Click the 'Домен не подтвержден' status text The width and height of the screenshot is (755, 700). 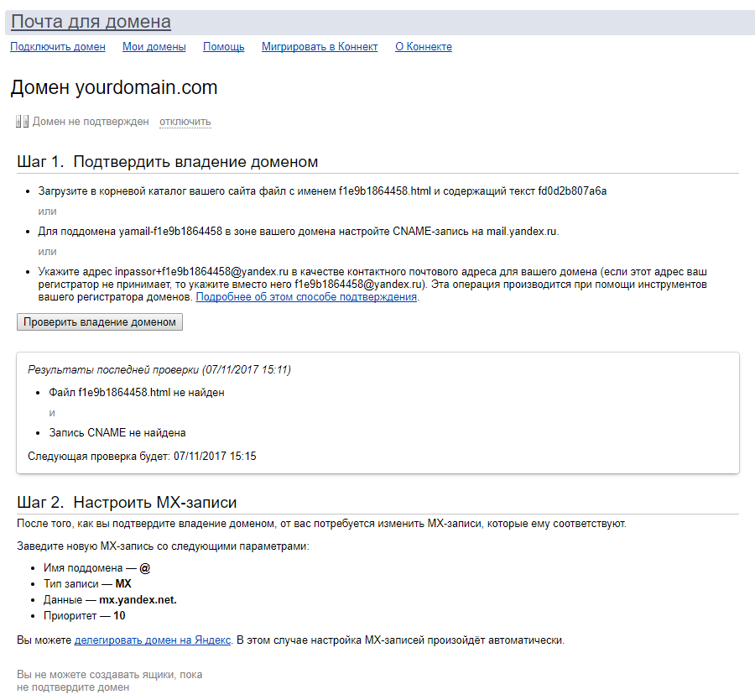tap(91, 122)
